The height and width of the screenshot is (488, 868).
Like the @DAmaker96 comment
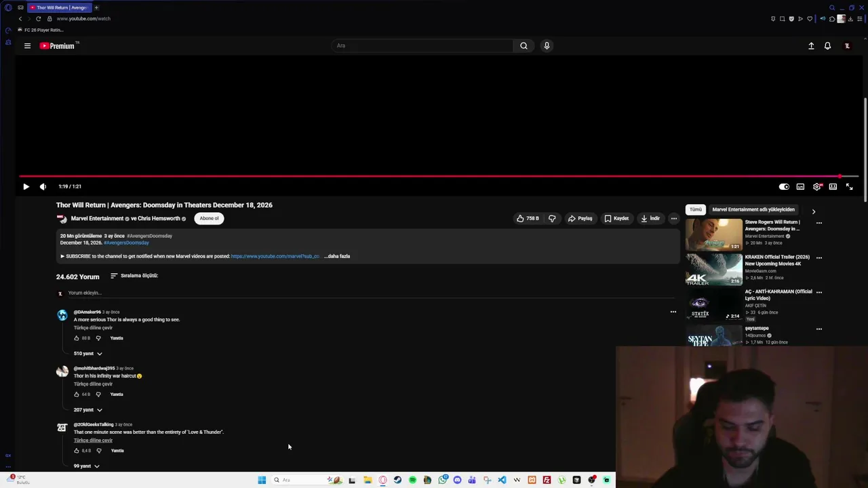tap(77, 338)
